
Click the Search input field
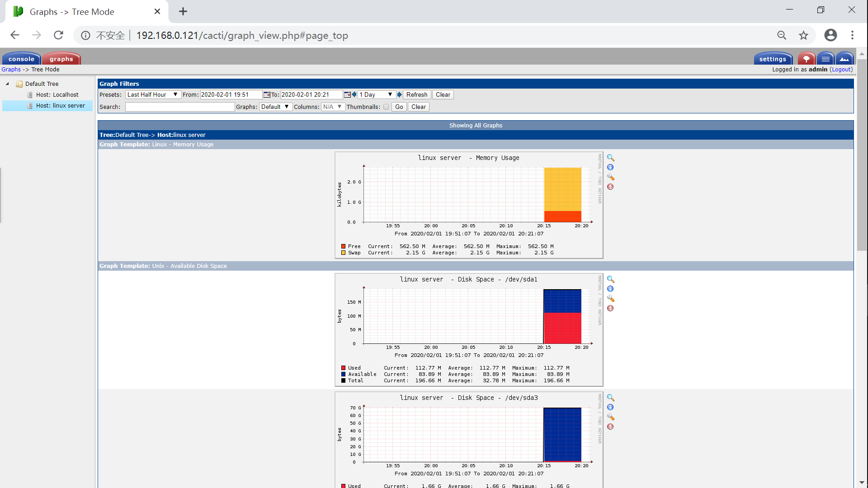[x=179, y=107]
